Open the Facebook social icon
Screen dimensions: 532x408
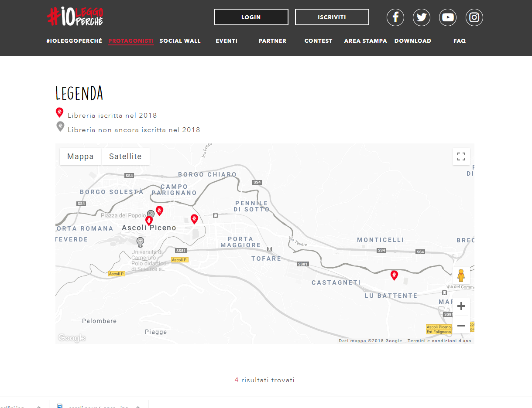pos(395,17)
